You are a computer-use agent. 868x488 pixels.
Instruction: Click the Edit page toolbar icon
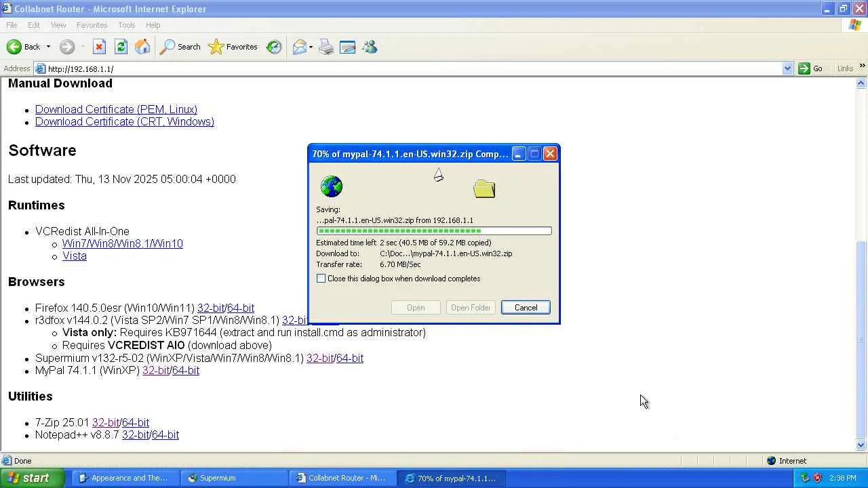348,47
